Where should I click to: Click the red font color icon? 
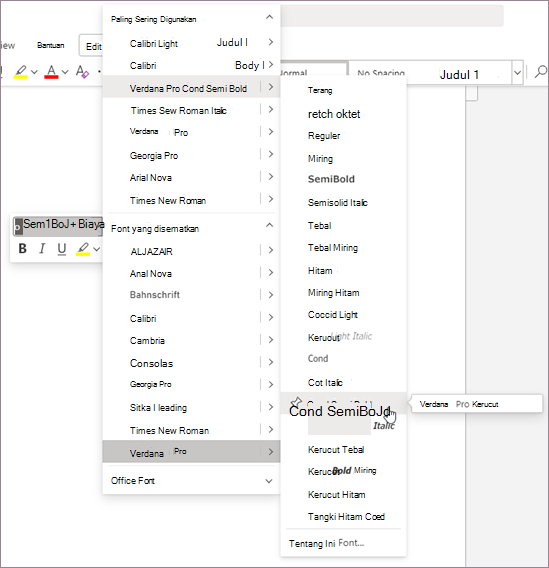click(51, 71)
